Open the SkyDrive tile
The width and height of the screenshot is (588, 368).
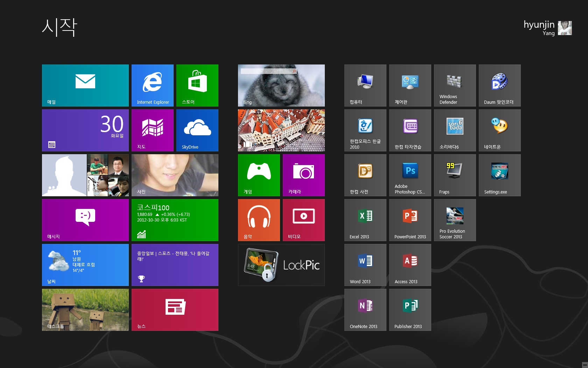pos(197,130)
